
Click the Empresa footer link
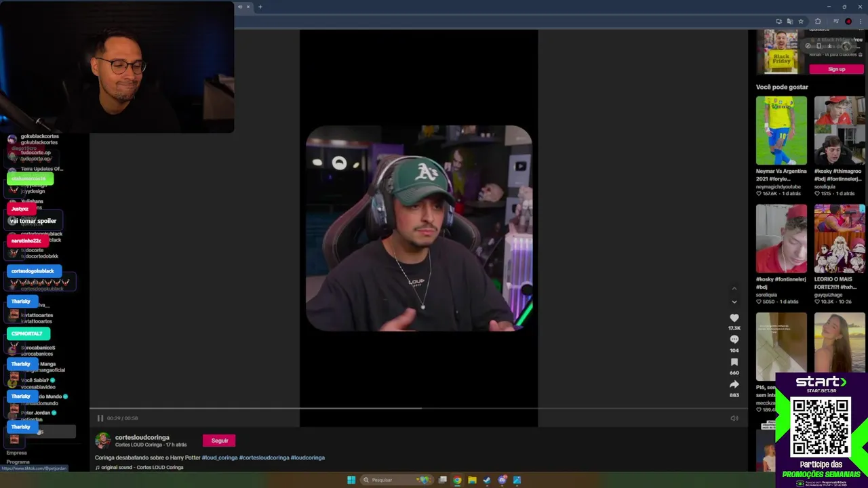(17, 453)
